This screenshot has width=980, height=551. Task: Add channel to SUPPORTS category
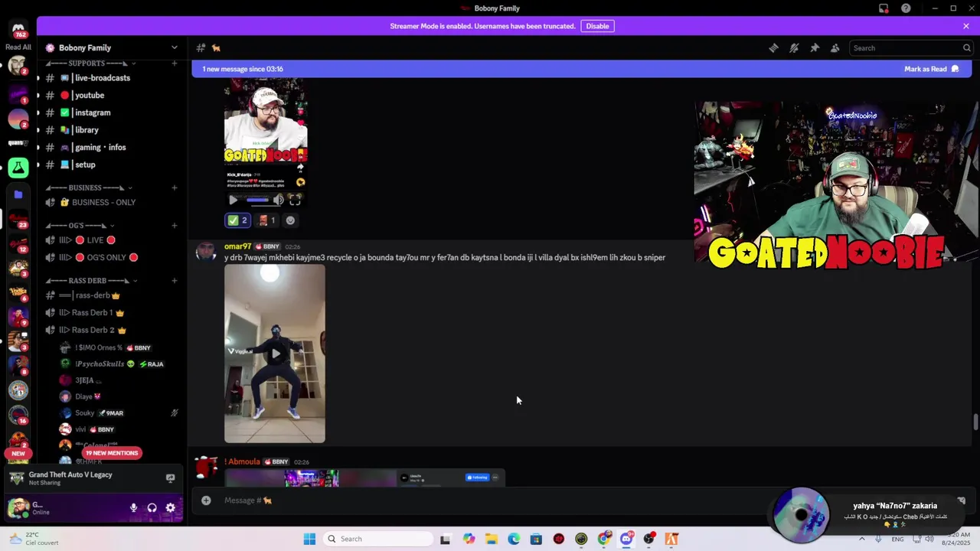[x=175, y=64]
